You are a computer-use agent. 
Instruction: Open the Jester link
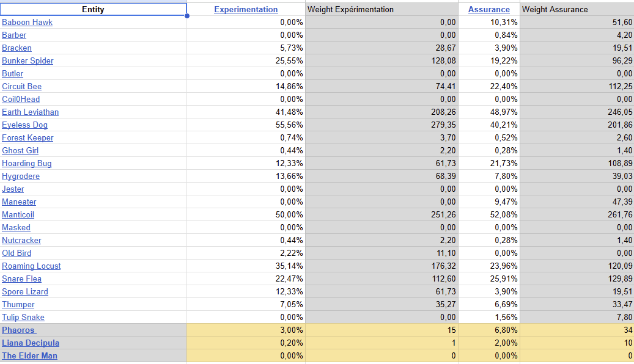click(x=13, y=189)
